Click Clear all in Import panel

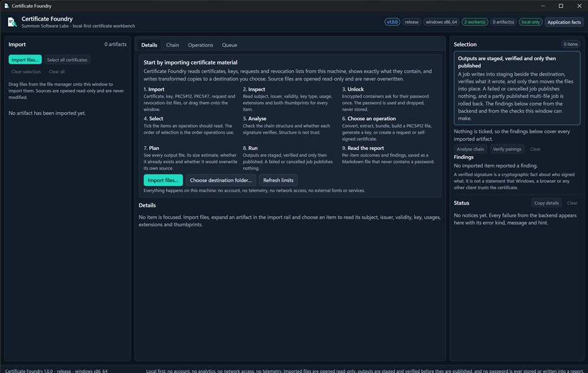tap(56, 72)
